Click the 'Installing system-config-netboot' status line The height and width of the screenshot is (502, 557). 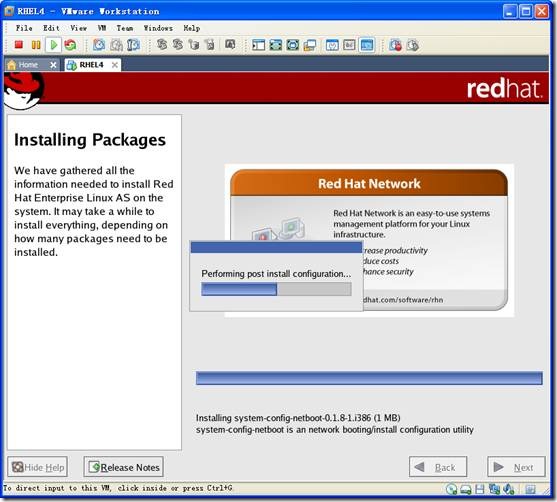point(298,418)
